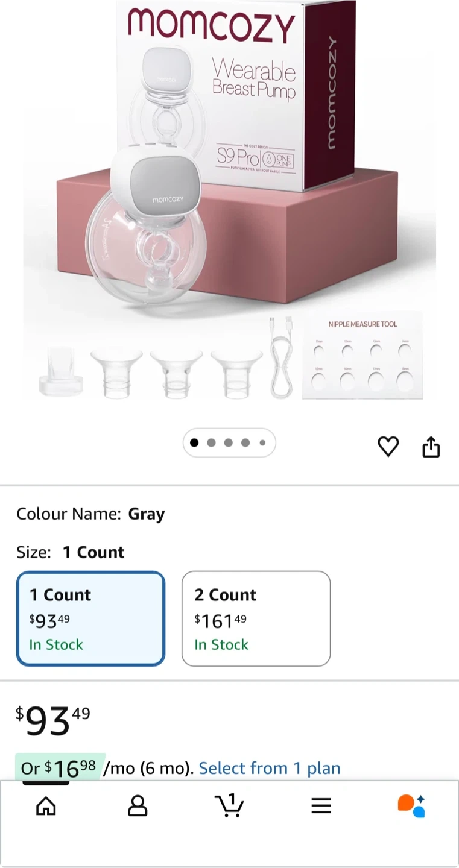Click 'Select from 1 plan' link
Image resolution: width=459 pixels, height=868 pixels.
click(270, 768)
